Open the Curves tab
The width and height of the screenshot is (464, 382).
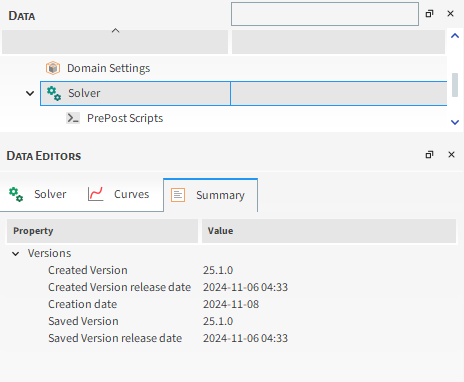[x=118, y=194]
